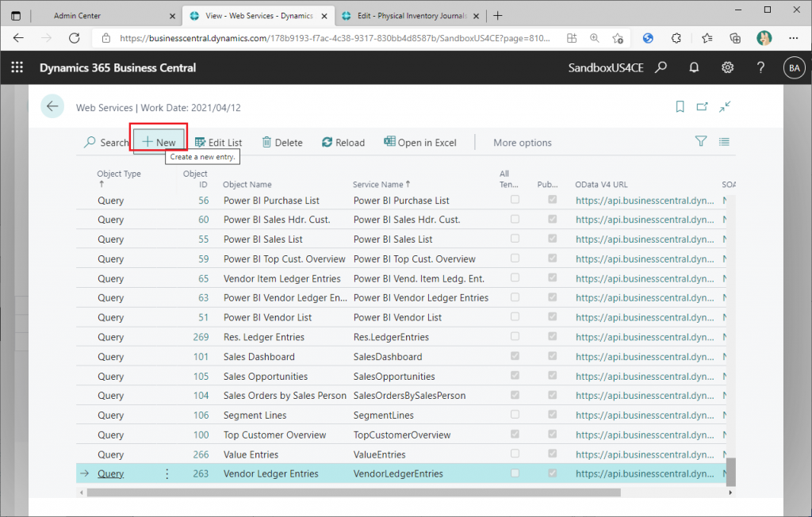Switch the list view layout icon
Viewport: 812px width, 517px height.
[x=724, y=141]
